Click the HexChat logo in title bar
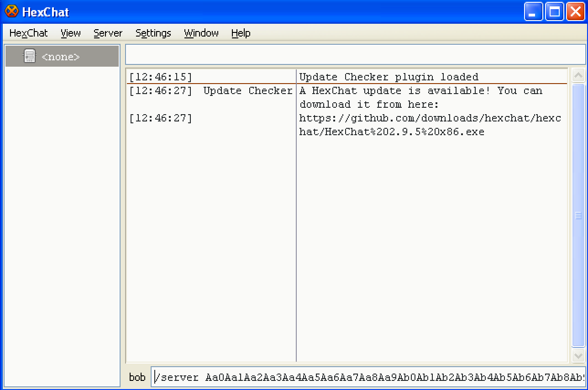Screen dimensions: 588x390 [12, 11]
